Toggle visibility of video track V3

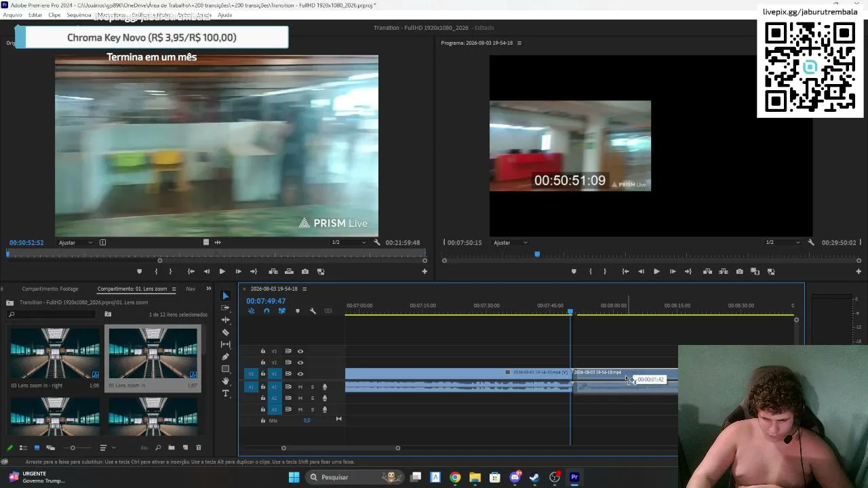coord(300,351)
